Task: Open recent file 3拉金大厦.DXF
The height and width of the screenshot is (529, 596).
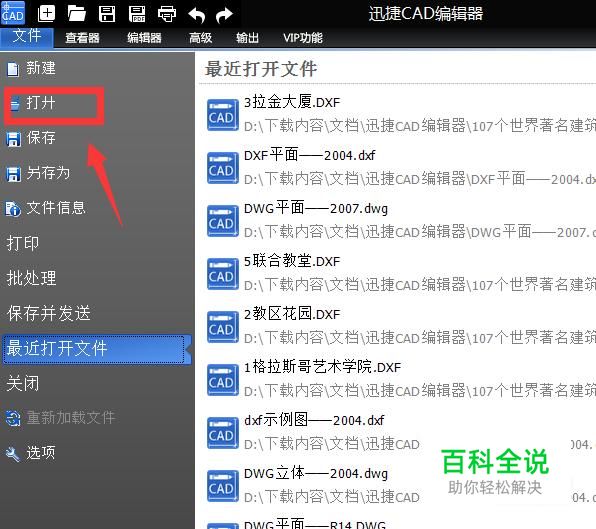Action: [292, 102]
